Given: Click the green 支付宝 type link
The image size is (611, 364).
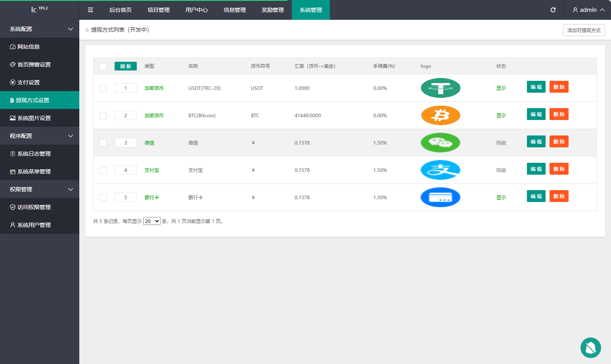Looking at the screenshot, I should [152, 170].
